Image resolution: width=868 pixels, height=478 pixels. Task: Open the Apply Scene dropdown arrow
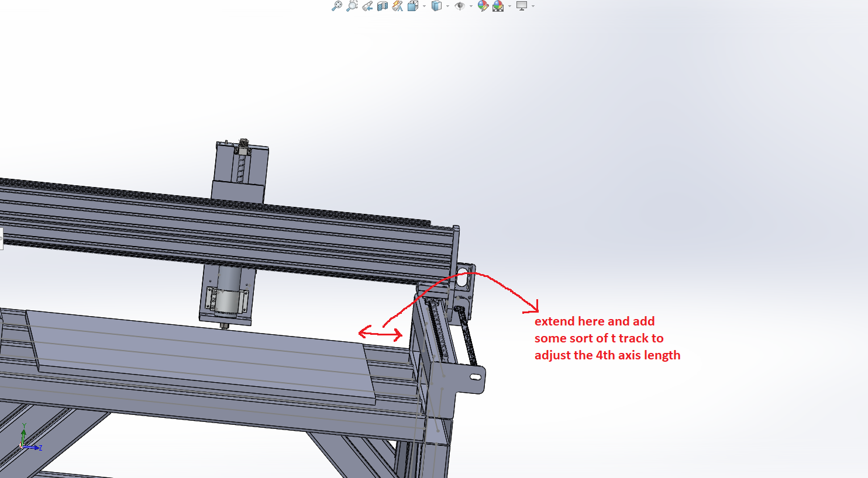(x=509, y=6)
